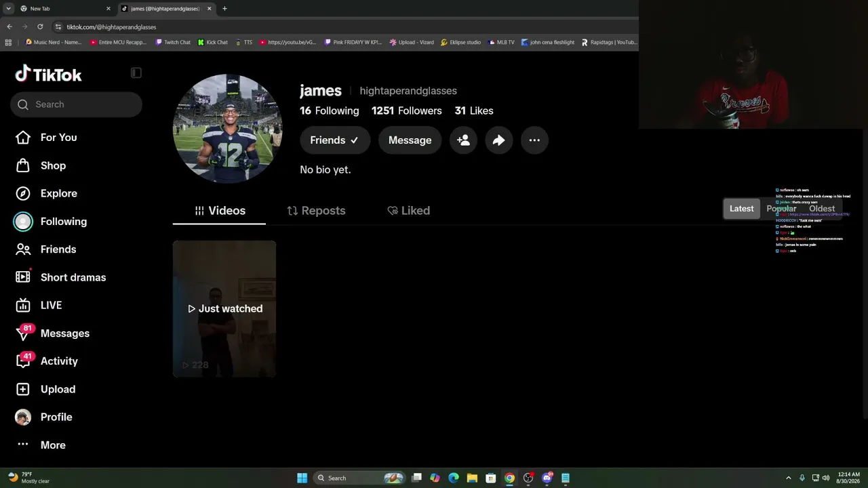
Task: Open the Windows Start menu
Action: coord(302,478)
